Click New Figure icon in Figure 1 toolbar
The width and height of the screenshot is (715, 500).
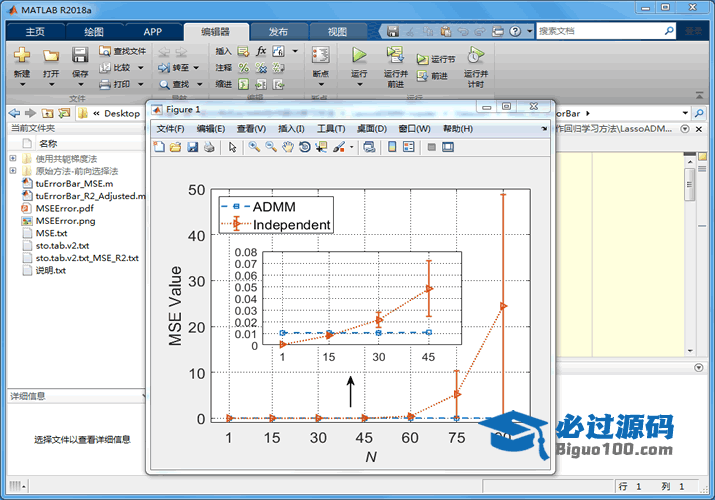159,147
